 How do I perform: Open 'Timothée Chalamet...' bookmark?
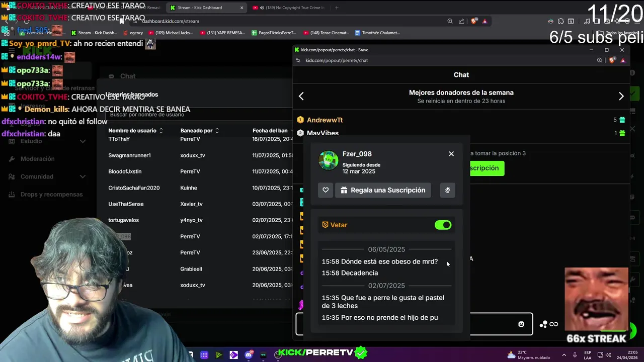377,33
